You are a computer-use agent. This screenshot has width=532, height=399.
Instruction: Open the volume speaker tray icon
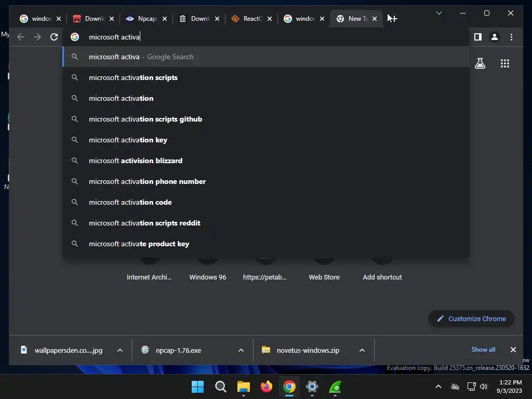tap(484, 387)
